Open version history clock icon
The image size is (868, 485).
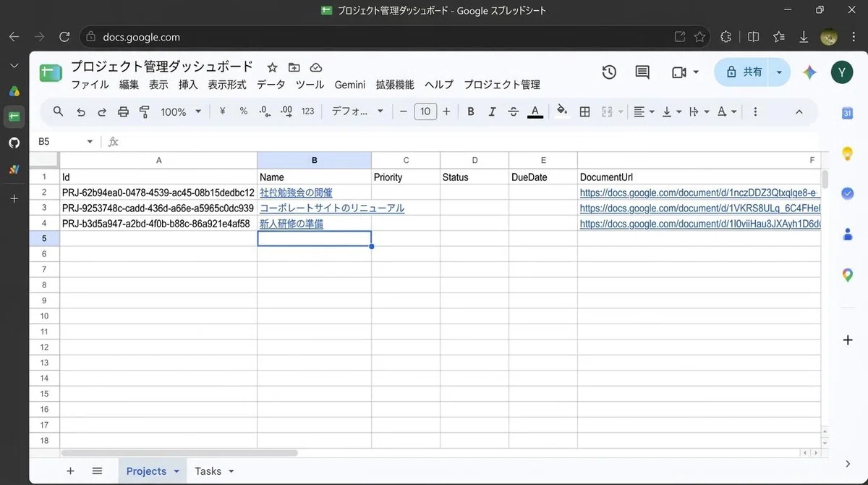pyautogui.click(x=609, y=72)
